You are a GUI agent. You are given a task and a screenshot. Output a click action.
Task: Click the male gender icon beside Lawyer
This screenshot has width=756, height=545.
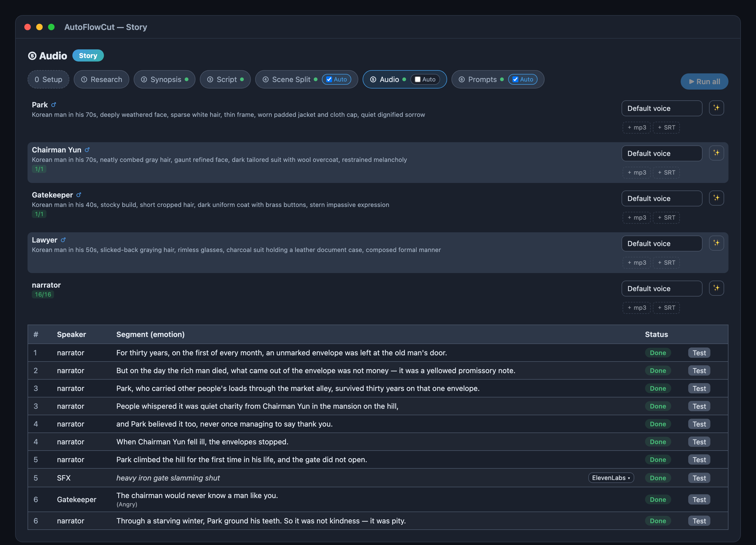click(x=63, y=240)
